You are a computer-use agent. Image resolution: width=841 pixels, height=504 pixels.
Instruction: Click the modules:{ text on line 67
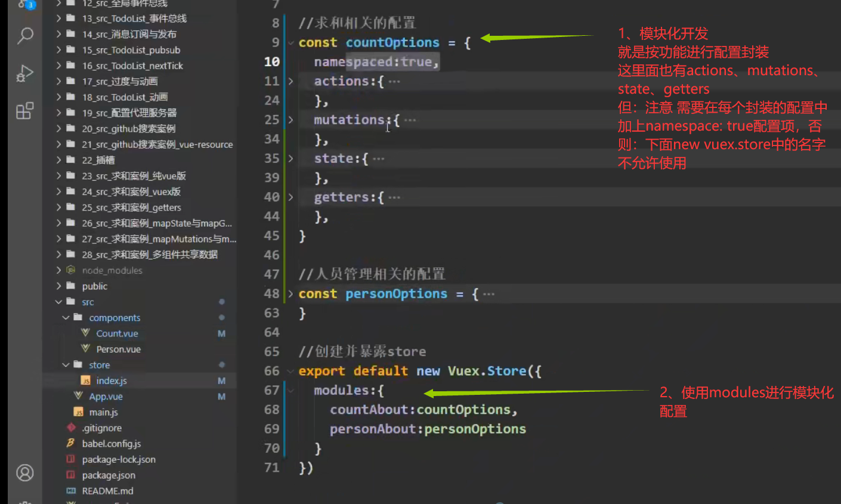click(349, 391)
